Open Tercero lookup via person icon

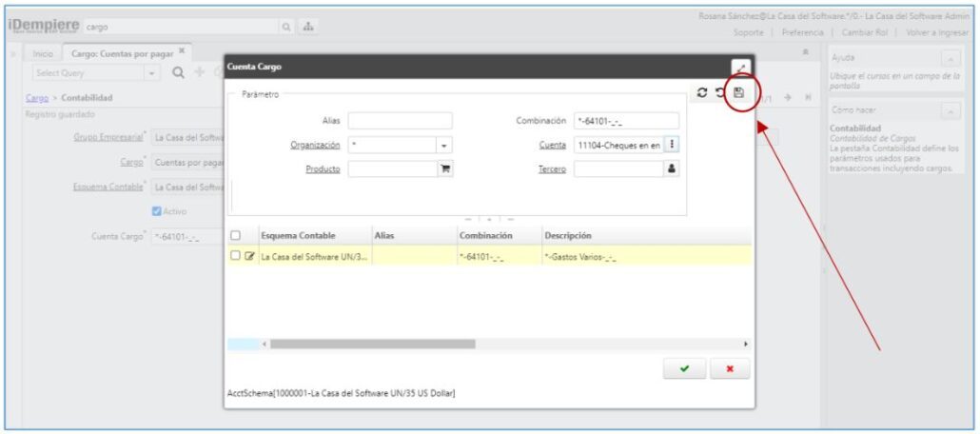671,168
